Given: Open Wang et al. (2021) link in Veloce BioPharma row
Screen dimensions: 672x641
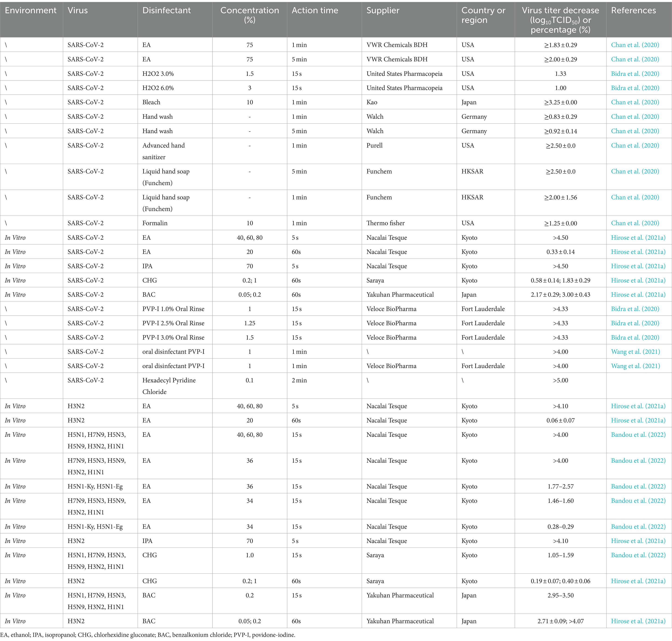Looking at the screenshot, I should pyautogui.click(x=635, y=366).
